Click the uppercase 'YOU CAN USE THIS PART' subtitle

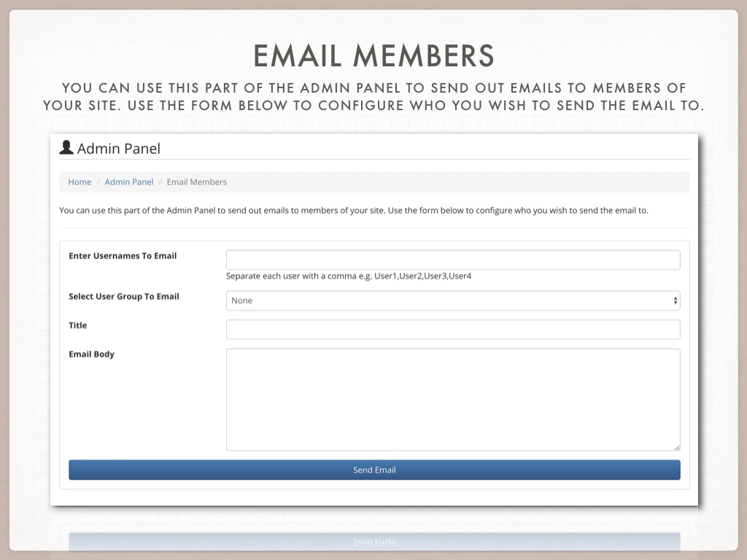click(374, 97)
